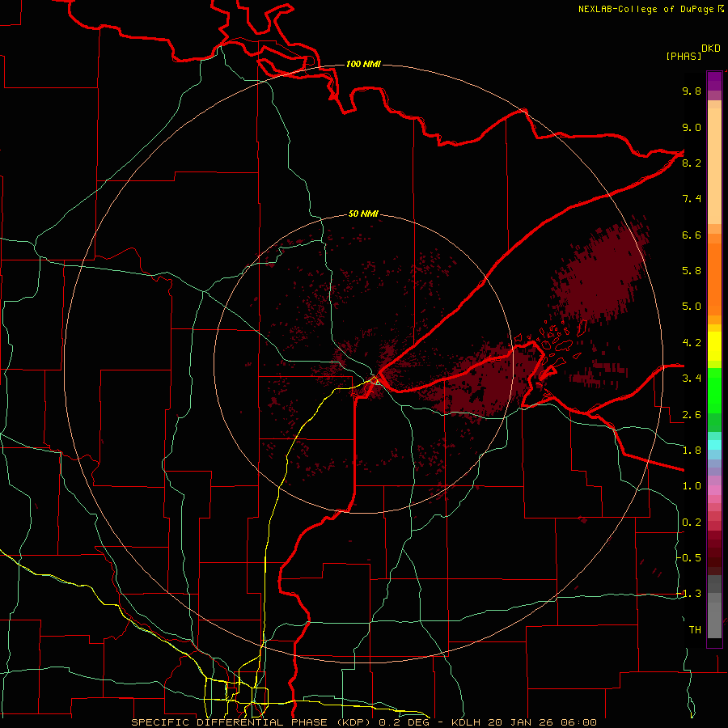Click the 50 NMI range ring label
Screen dimensions: 728x728
363,214
